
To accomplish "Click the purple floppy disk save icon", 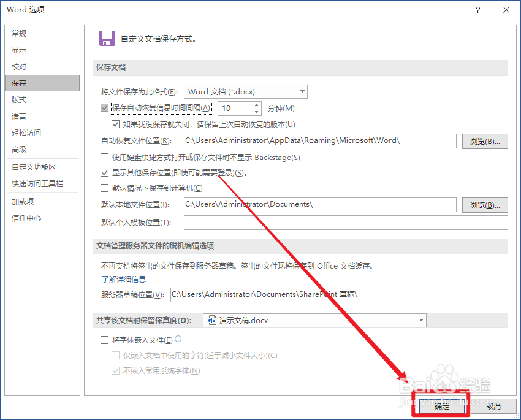I will (107, 38).
